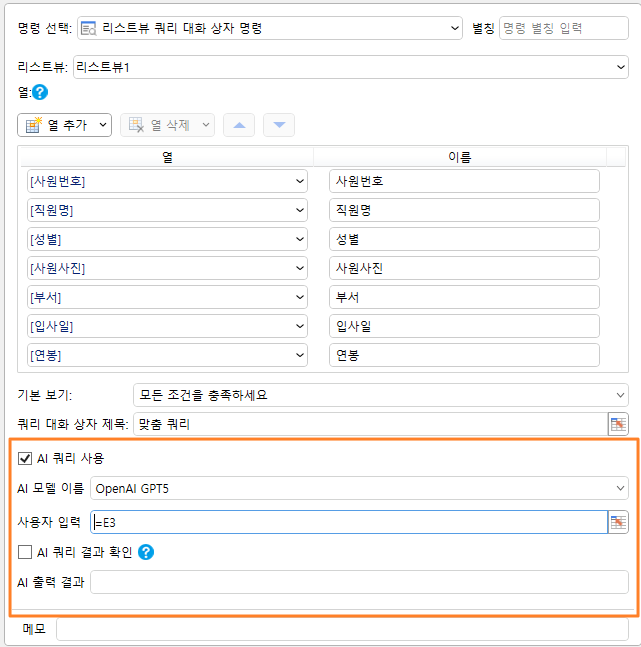Click the move column up arrow button
This screenshot has width=641, height=647.
[x=239, y=125]
